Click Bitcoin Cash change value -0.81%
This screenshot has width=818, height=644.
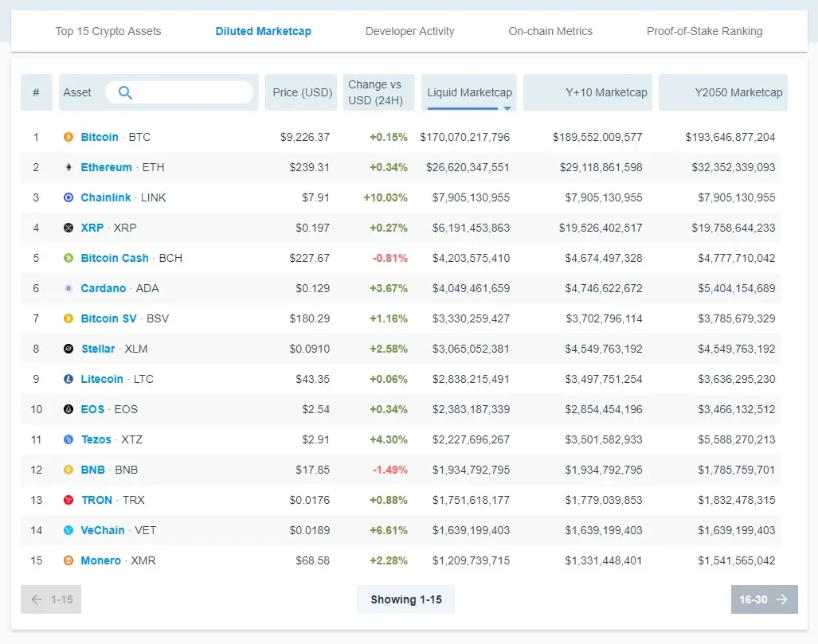pos(390,258)
